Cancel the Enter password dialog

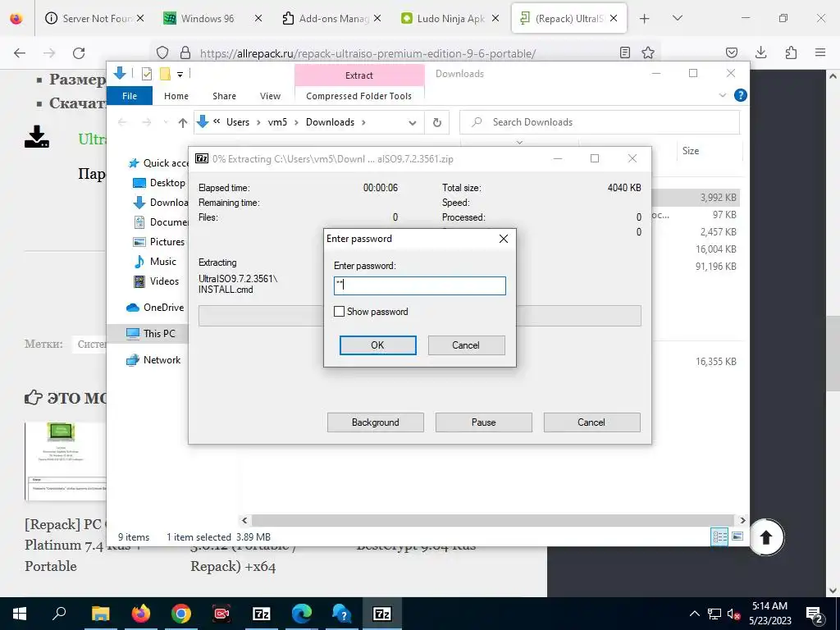(466, 345)
